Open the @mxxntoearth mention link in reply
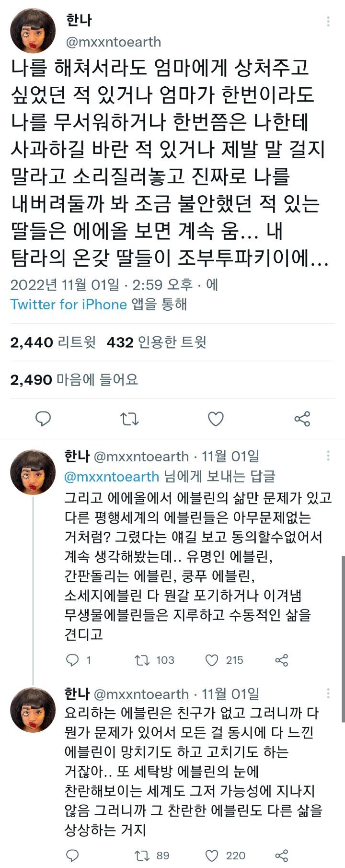Viewport: 345px width, 868px height. coord(112,477)
